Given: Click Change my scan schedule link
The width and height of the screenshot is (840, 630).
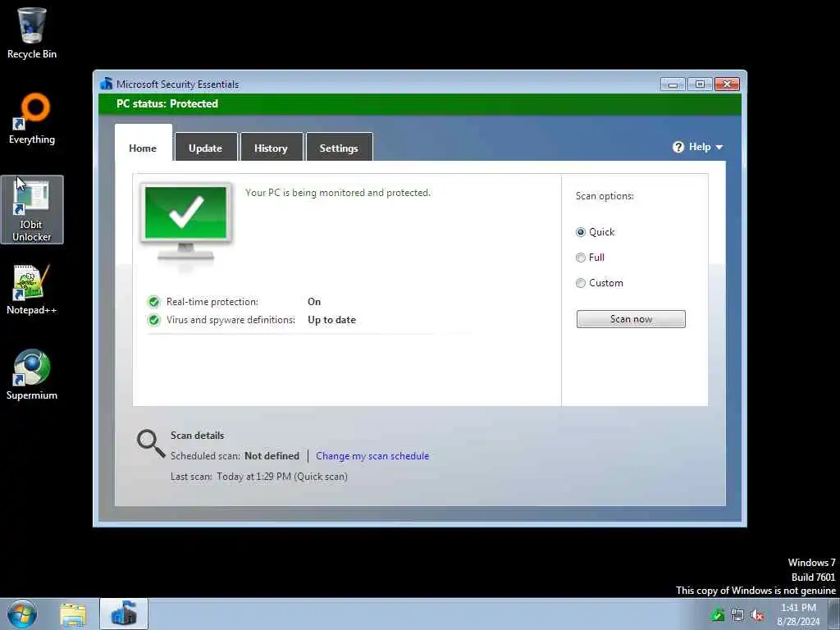Looking at the screenshot, I should [x=372, y=456].
